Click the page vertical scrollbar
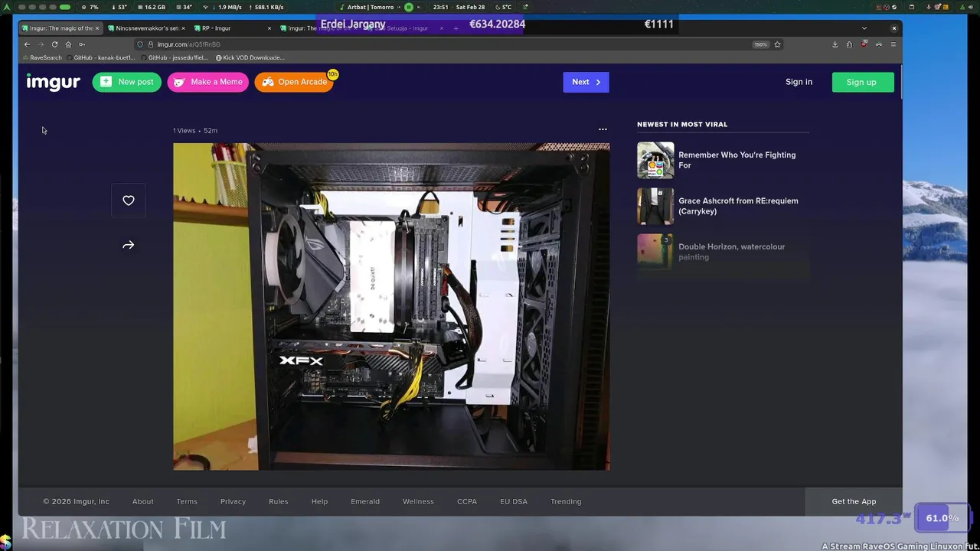The height and width of the screenshot is (551, 980). 902,83
